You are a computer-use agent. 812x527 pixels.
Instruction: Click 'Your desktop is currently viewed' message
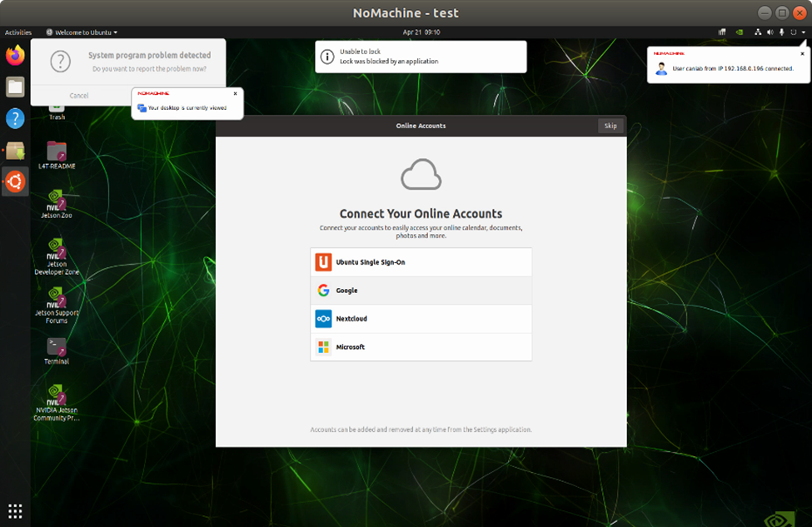[187, 107]
